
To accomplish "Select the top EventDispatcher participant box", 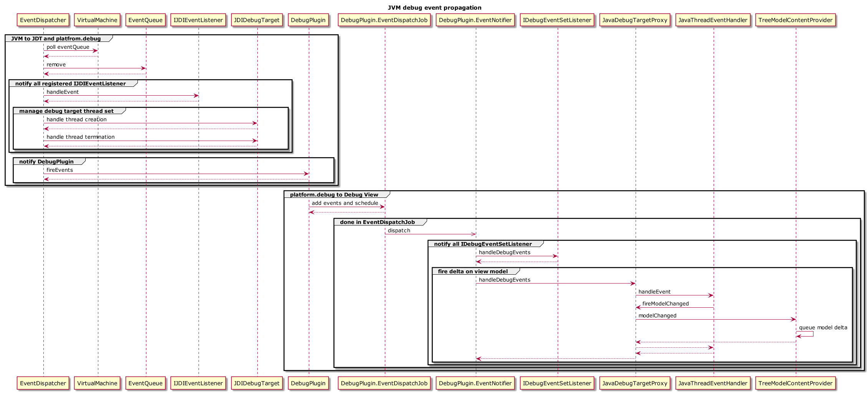I will click(x=43, y=20).
